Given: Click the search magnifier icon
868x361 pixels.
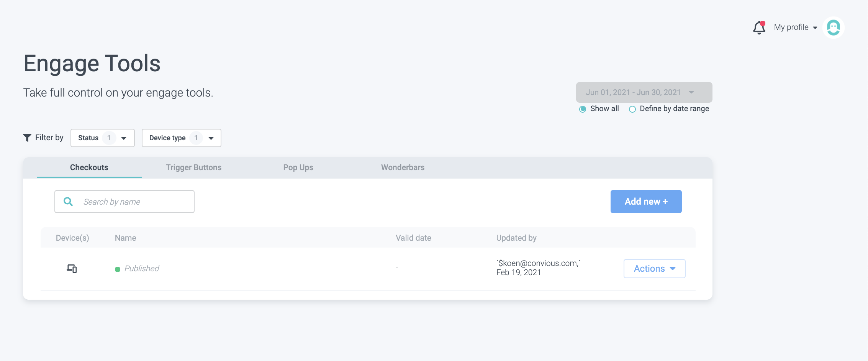Looking at the screenshot, I should tap(68, 202).
